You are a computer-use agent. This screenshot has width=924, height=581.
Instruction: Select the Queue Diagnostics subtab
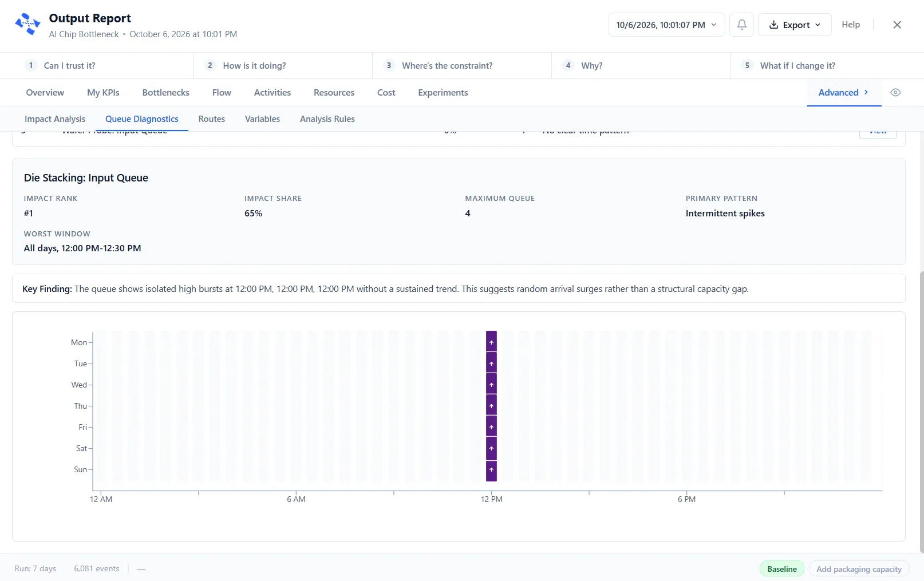pos(142,119)
